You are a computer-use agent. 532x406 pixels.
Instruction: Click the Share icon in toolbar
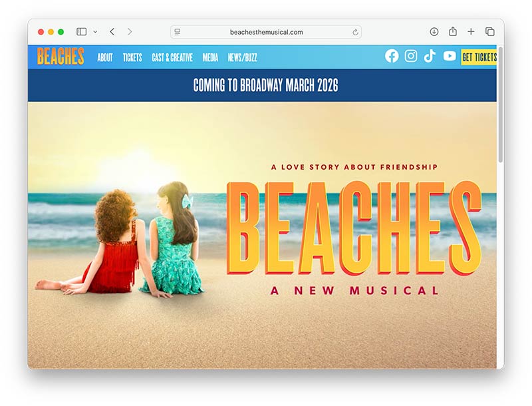453,32
